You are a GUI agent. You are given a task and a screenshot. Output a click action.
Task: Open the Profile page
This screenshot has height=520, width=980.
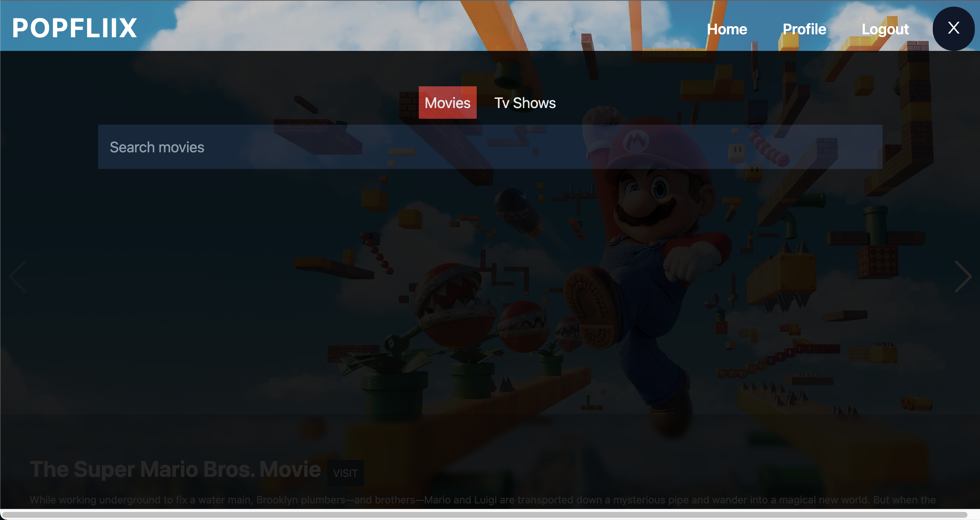coord(804,29)
